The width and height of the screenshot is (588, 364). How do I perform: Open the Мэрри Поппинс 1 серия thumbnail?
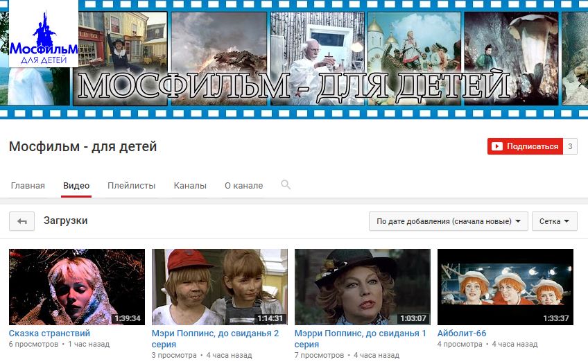coord(363,287)
